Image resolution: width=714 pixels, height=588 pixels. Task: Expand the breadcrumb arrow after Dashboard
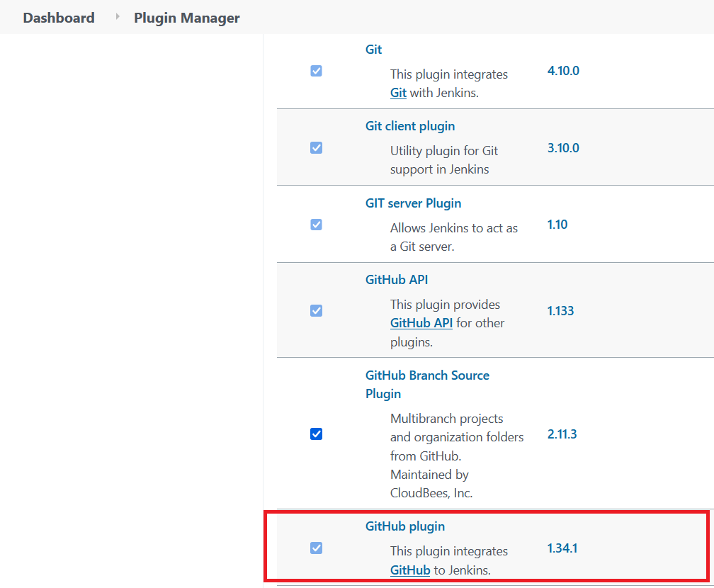click(x=118, y=17)
